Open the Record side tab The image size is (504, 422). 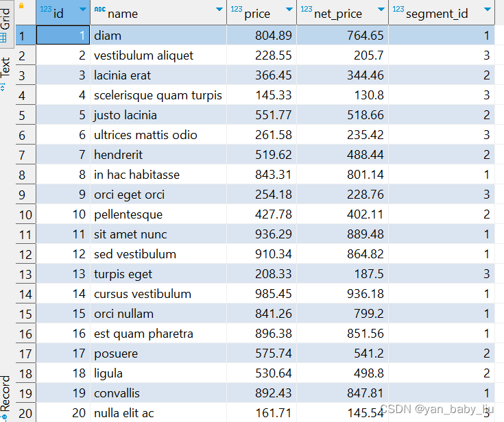point(5,397)
